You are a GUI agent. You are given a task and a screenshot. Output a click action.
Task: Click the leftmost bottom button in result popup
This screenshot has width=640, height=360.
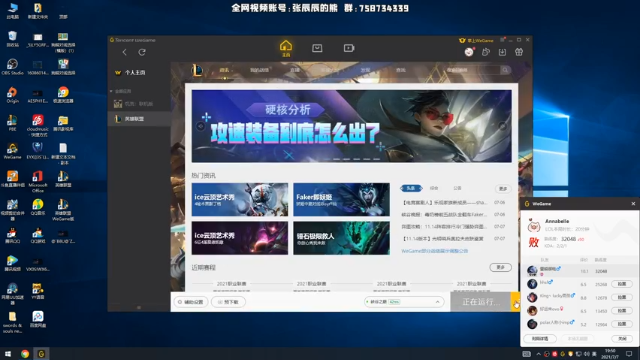[x=540, y=338]
